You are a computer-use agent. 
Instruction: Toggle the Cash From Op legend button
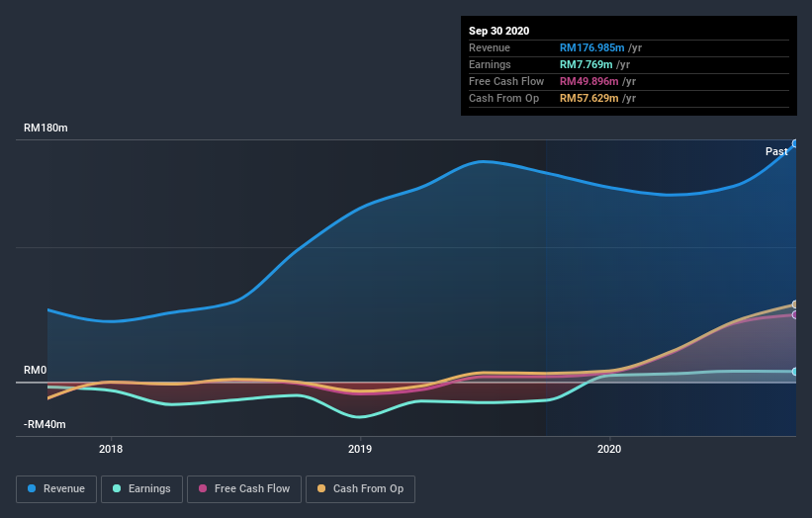pyautogui.click(x=360, y=489)
